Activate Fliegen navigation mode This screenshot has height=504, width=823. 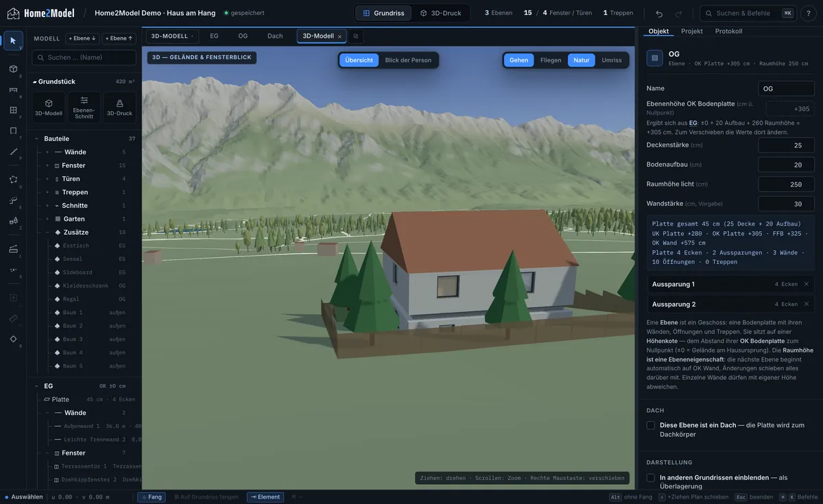[x=551, y=60]
